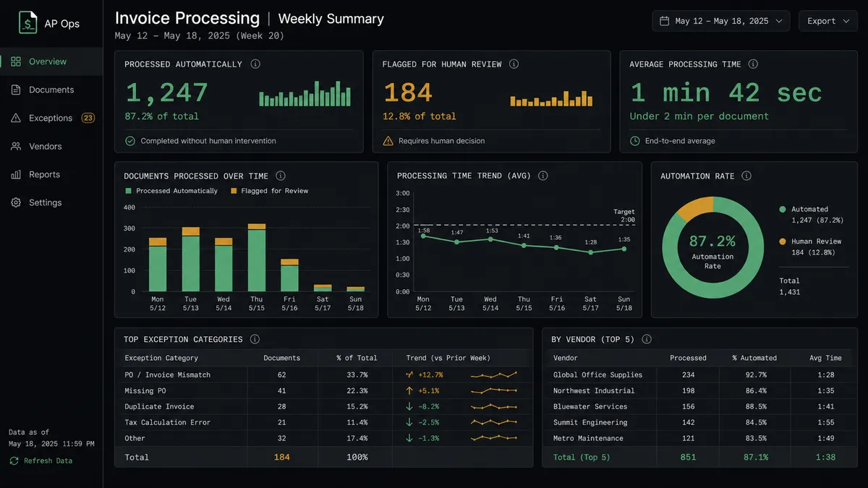Click the 23 badge next to Exceptions
868x488 pixels.
pos(88,118)
